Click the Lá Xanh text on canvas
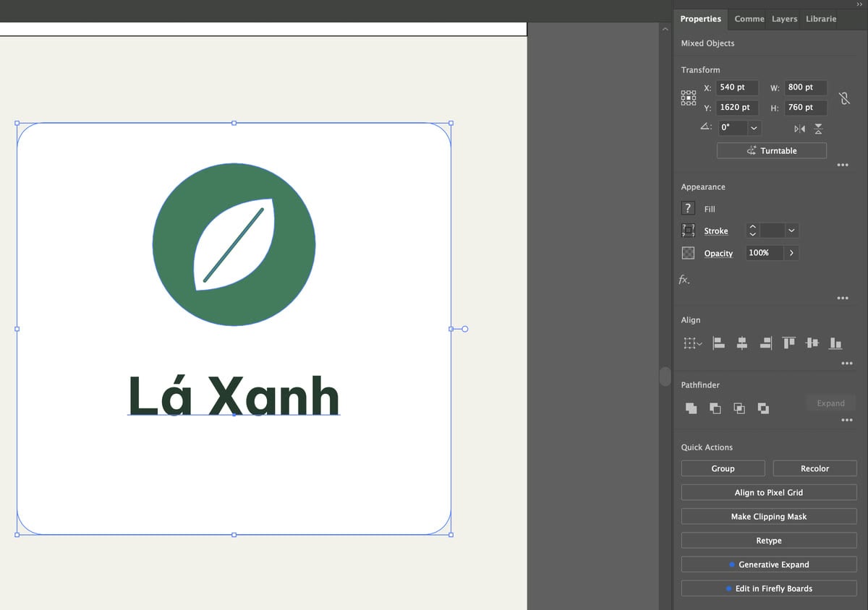The height and width of the screenshot is (610, 868). 234,396
